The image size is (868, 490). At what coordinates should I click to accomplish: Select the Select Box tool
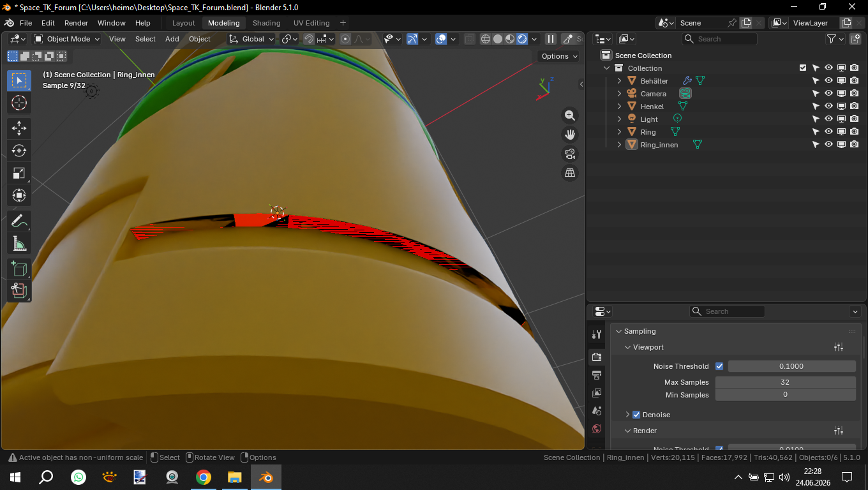tap(19, 80)
